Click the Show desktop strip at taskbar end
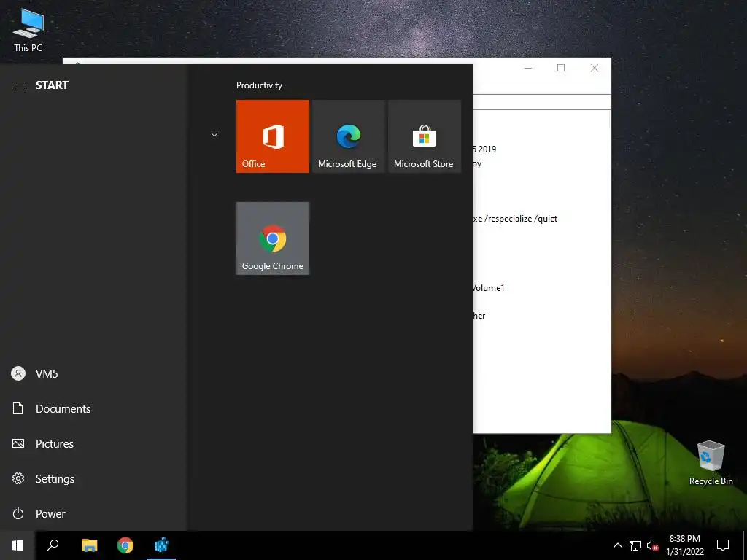 click(x=745, y=545)
